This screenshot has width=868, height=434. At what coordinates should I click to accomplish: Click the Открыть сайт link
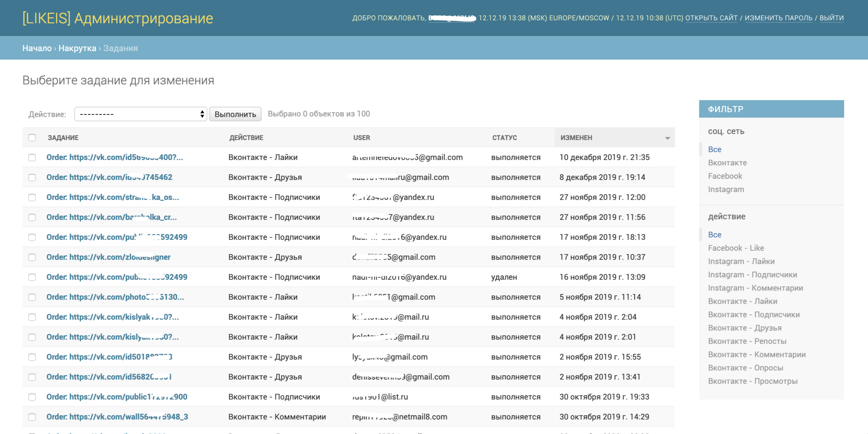pyautogui.click(x=711, y=18)
